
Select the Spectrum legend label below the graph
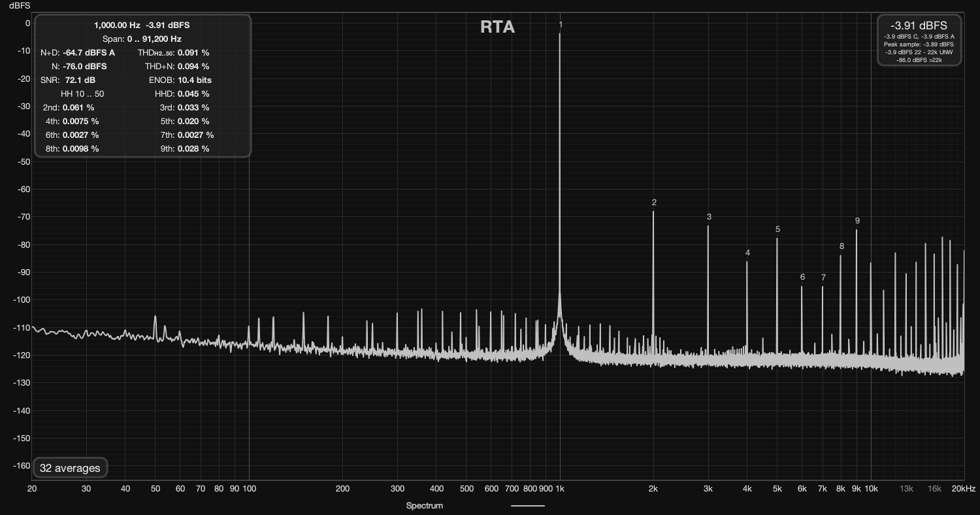click(x=424, y=505)
